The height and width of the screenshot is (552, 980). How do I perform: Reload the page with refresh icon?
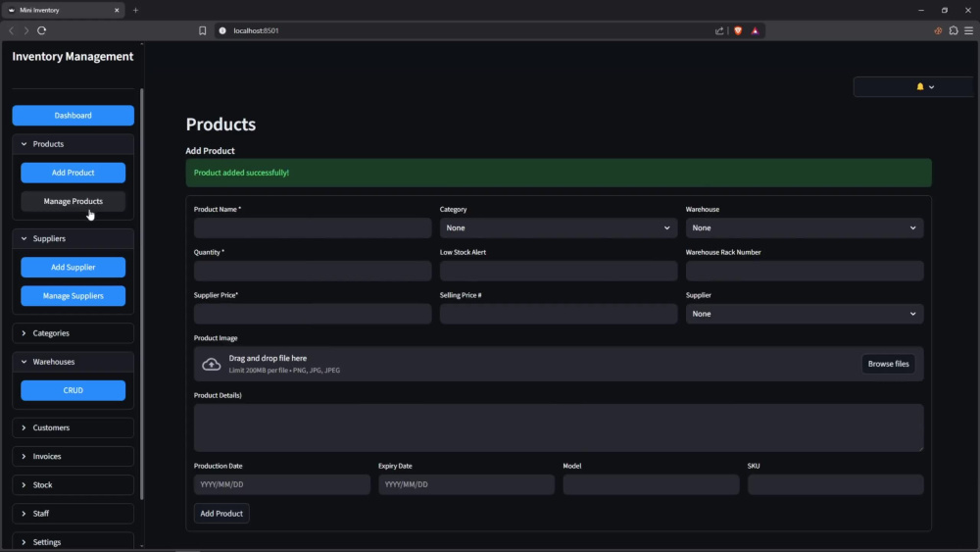[42, 30]
